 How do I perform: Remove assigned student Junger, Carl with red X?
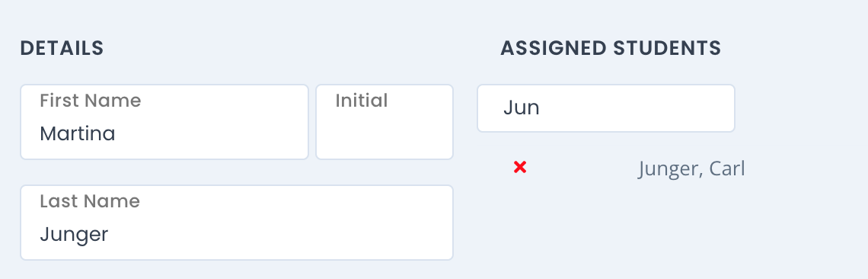(x=520, y=167)
